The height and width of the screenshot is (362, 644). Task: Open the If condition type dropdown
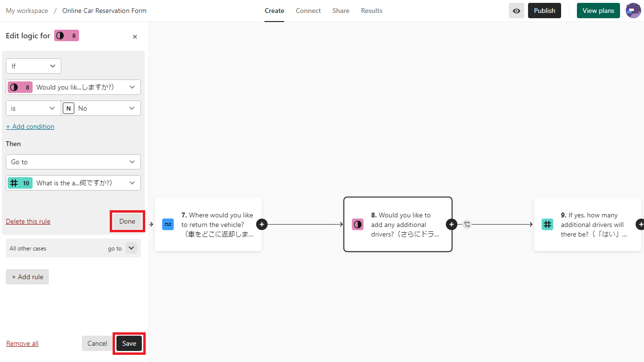click(x=34, y=66)
